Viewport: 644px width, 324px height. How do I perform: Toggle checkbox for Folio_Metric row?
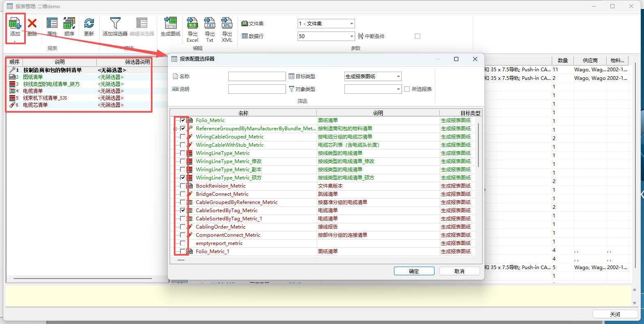click(183, 120)
